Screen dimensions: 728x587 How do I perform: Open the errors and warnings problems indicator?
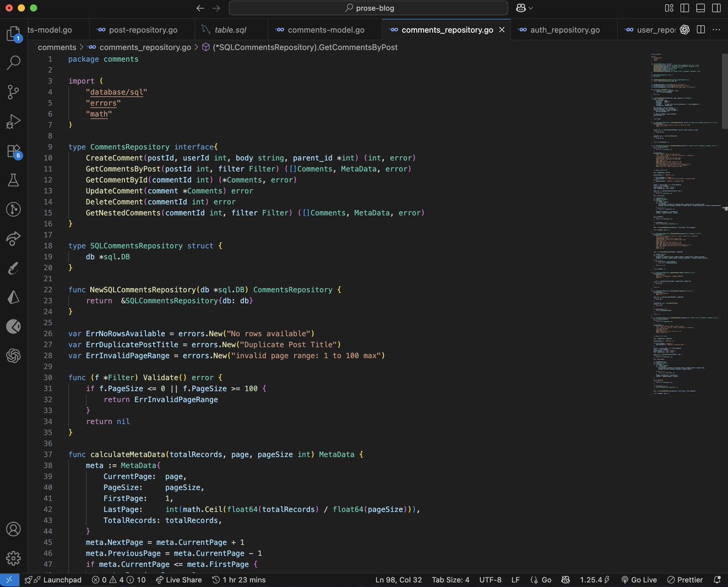(120, 580)
